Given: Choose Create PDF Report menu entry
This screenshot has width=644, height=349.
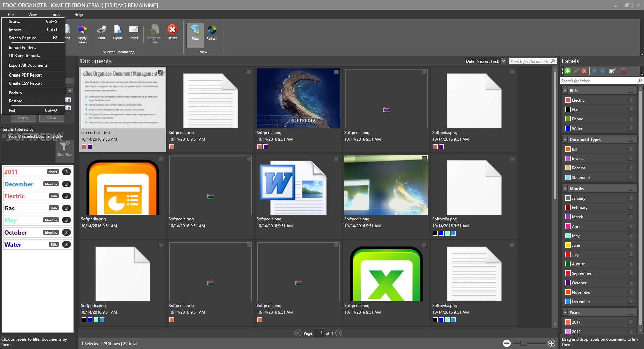Looking at the screenshot, I should pyautogui.click(x=33, y=75).
